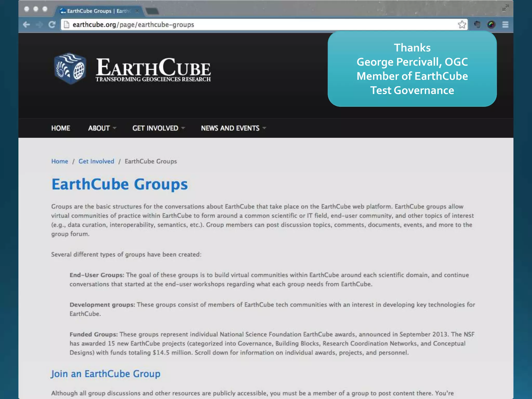Click the page icon in address bar
Image resolution: width=532 pixels, height=399 pixels.
coord(66,24)
